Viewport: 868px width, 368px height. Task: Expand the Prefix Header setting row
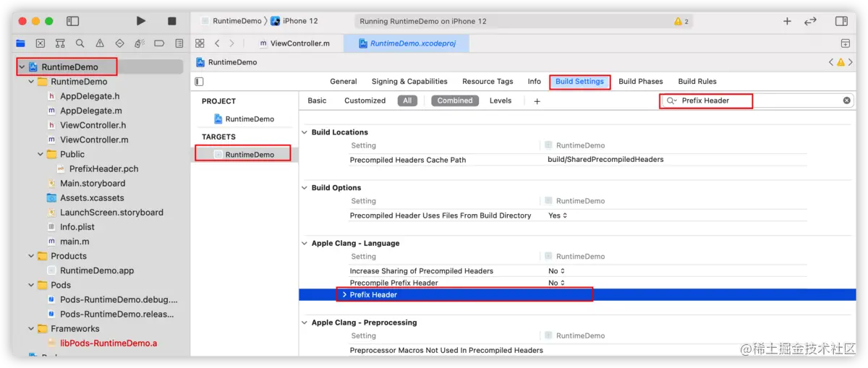click(344, 295)
